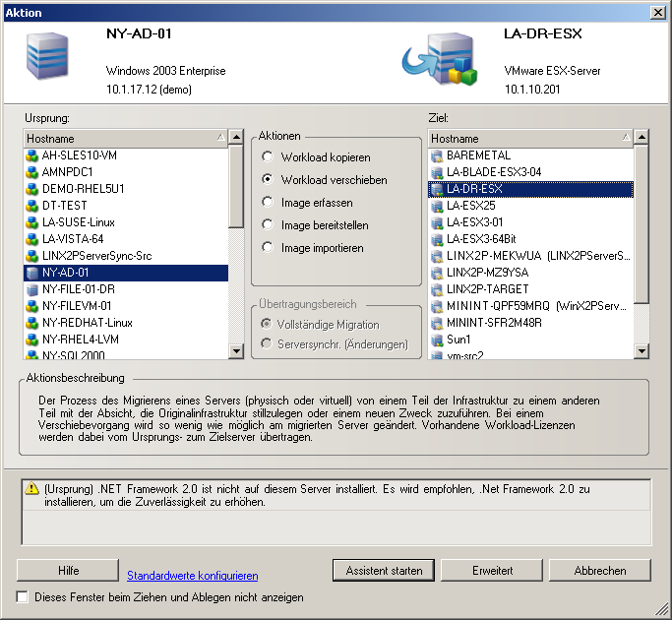Click the LINX2P-MEKWUA target icon
The height and width of the screenshot is (620, 672).
(x=437, y=256)
